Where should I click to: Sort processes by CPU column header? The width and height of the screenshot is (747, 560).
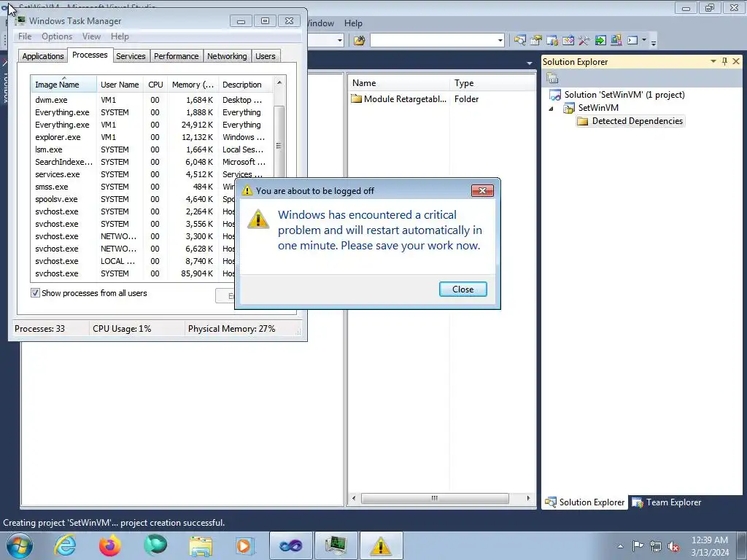pos(155,85)
